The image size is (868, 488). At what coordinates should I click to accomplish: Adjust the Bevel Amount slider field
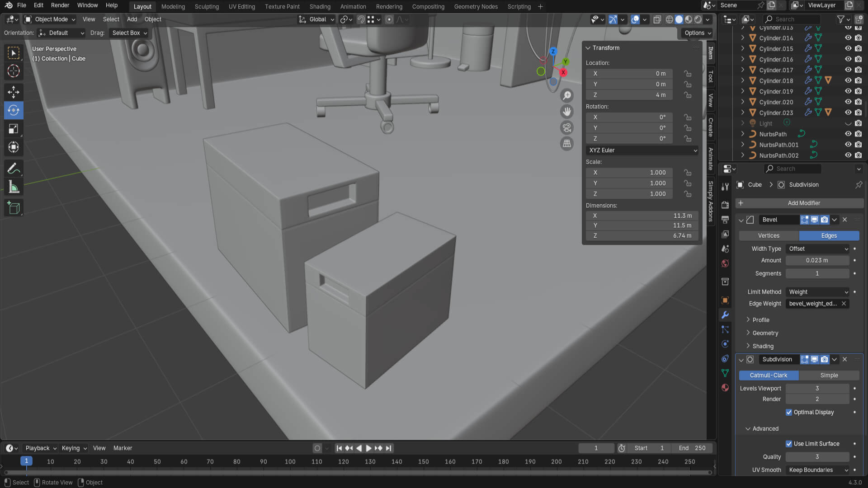click(817, 261)
